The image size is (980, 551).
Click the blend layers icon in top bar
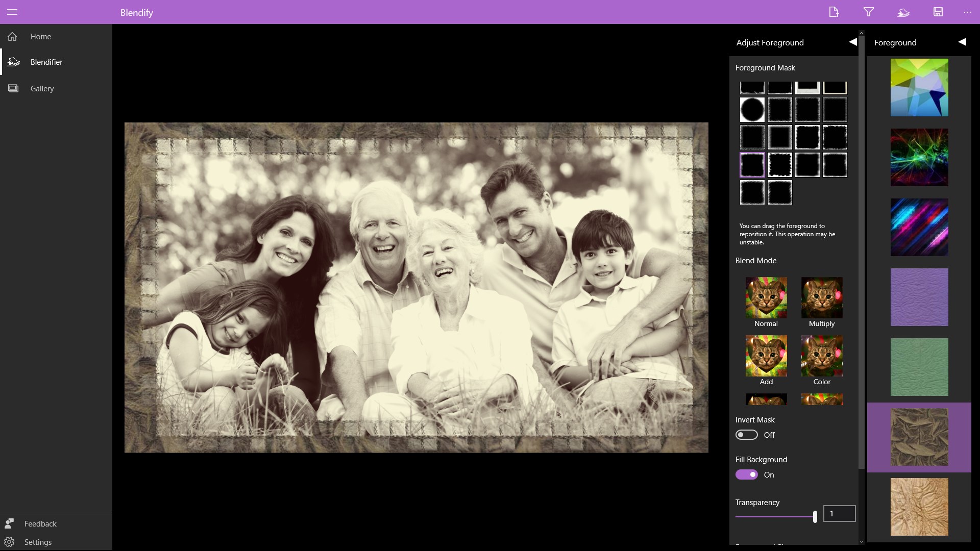tap(903, 12)
